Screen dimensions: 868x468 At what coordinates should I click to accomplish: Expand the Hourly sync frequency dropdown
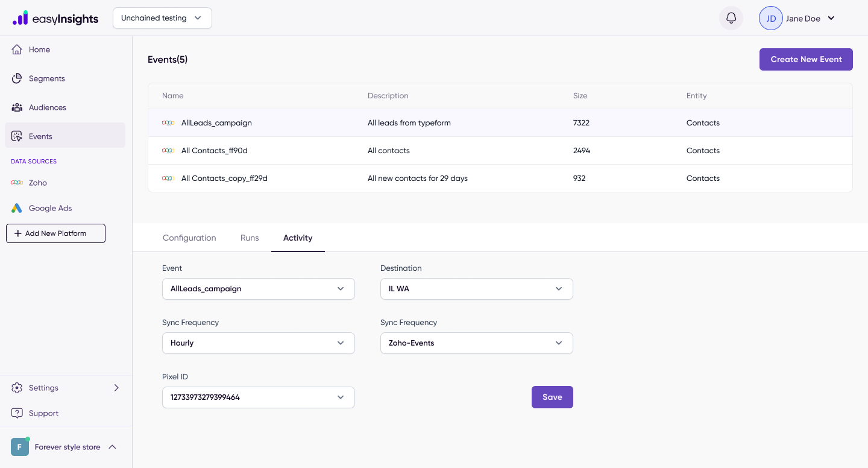pyautogui.click(x=259, y=343)
